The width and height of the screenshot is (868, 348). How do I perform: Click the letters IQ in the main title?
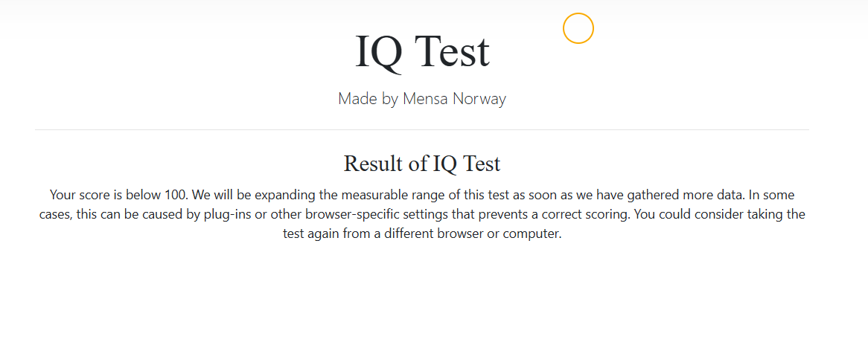pos(379,52)
